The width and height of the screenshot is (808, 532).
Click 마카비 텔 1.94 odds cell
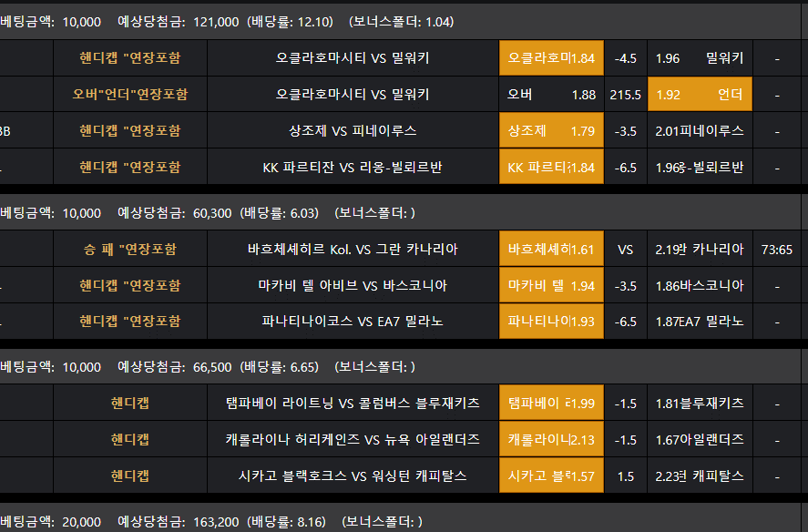[x=550, y=286]
